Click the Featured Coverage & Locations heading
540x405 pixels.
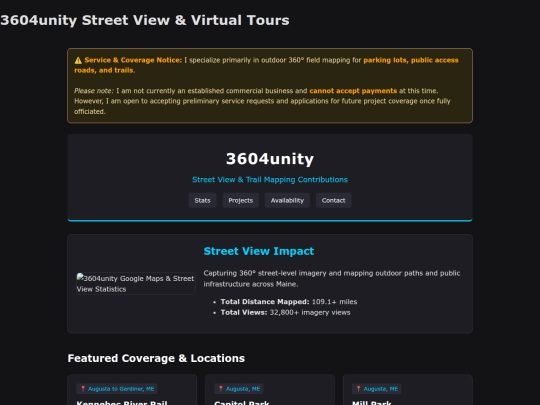156,358
